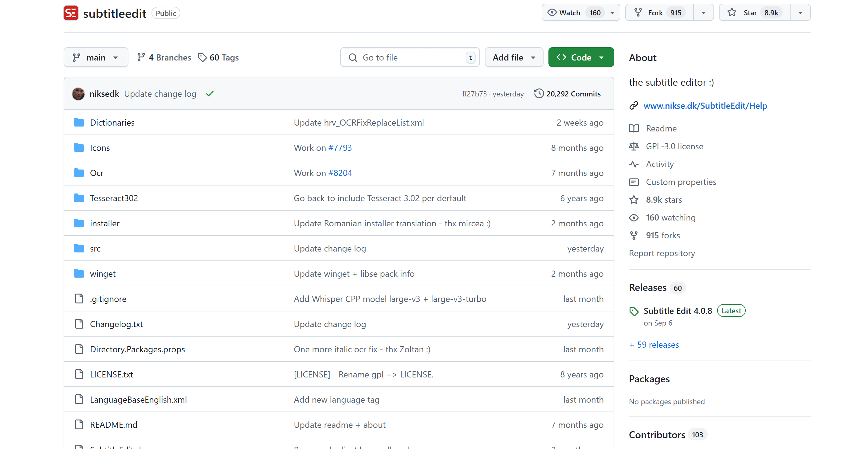Star the subtitleedit repository
The image size is (868, 449).
point(749,13)
